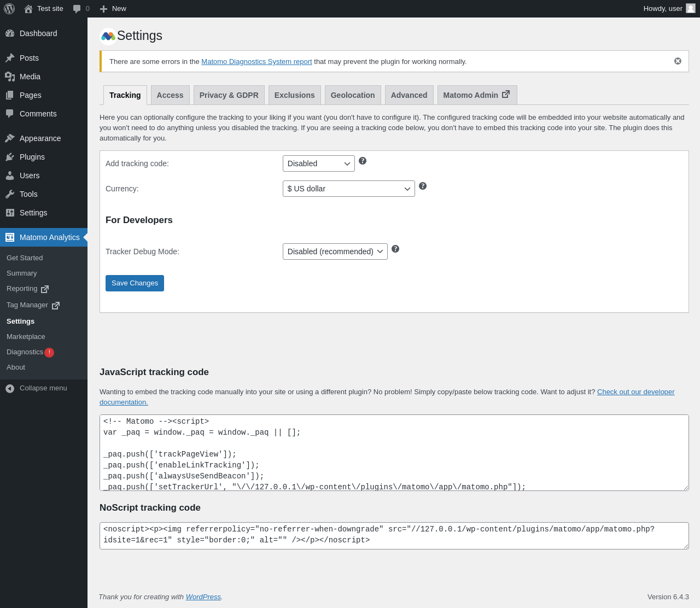The height and width of the screenshot is (608, 700).
Task: Go to Posts in the sidebar
Action: click(x=44, y=58)
